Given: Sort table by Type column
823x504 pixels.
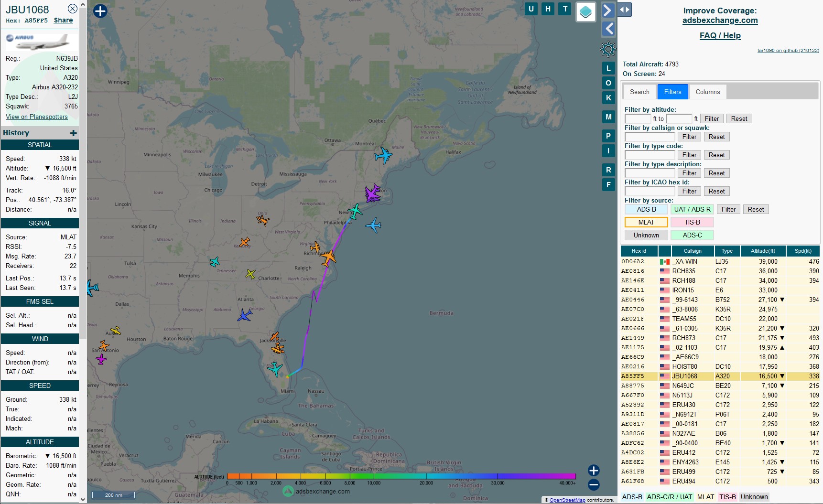Looking at the screenshot, I should click(727, 251).
